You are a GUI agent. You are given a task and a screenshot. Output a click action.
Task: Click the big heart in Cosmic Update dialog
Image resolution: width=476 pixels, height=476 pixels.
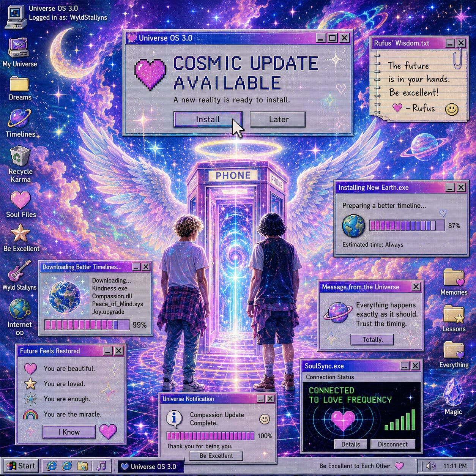pos(150,74)
